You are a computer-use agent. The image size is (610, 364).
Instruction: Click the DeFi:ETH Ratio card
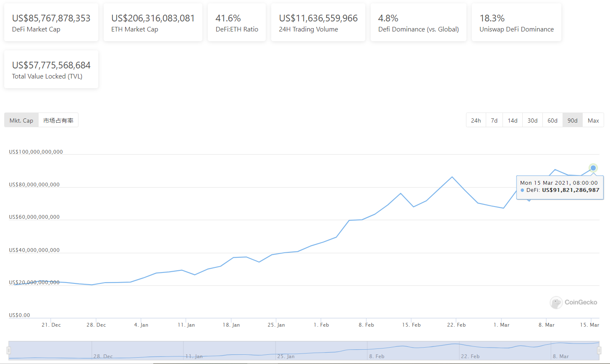pos(237,23)
